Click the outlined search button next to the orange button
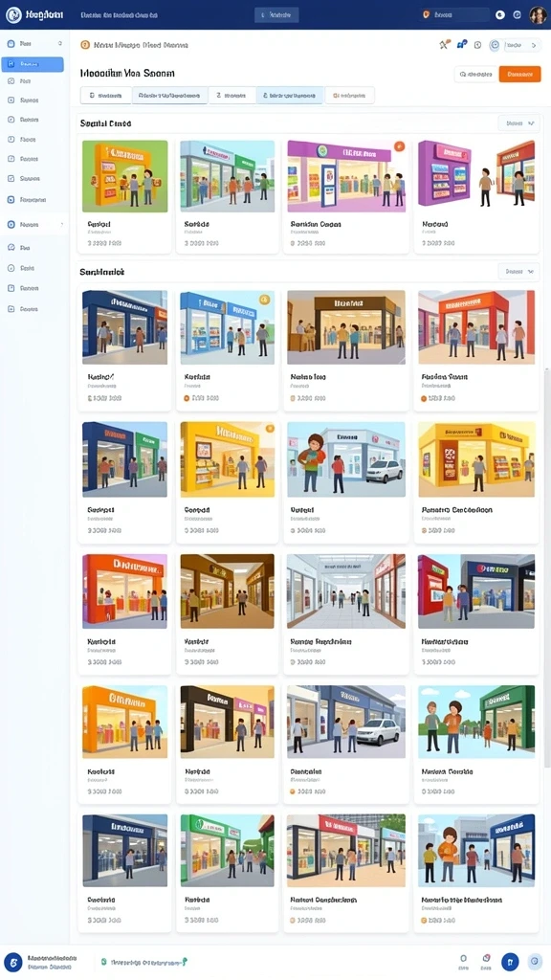551x980 pixels. [475, 74]
